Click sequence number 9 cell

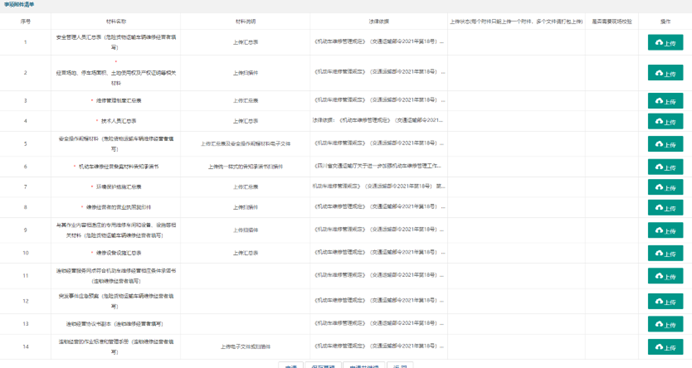tap(25, 230)
